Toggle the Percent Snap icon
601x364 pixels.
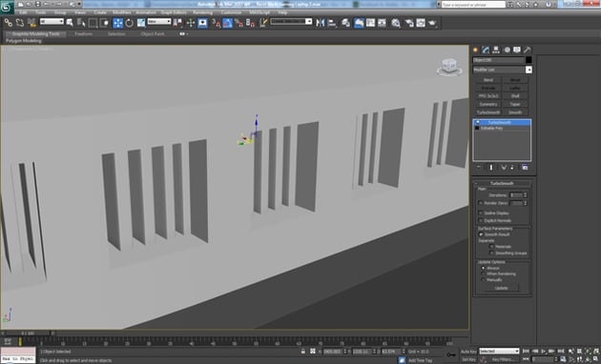pos(238,23)
